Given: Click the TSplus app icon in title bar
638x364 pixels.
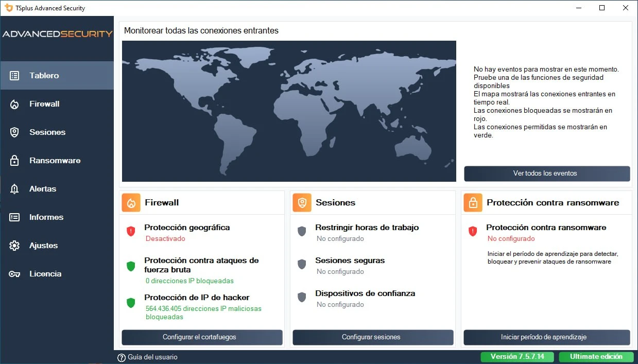Looking at the screenshot, I should (x=8, y=8).
